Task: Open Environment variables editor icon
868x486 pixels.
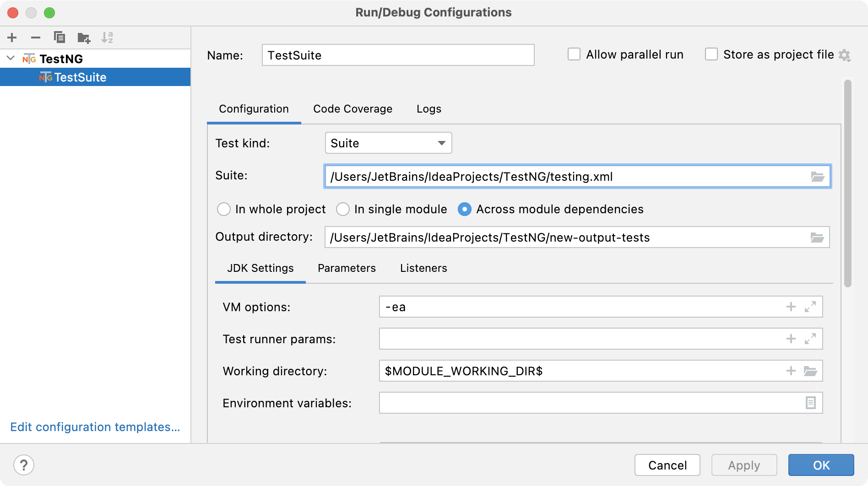Action: pyautogui.click(x=810, y=403)
